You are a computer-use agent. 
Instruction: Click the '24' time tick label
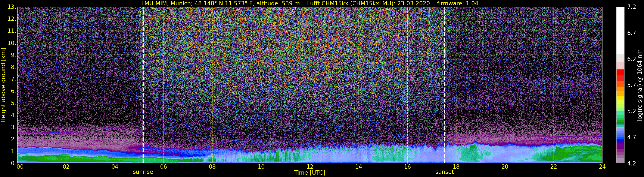pyautogui.click(x=602, y=167)
